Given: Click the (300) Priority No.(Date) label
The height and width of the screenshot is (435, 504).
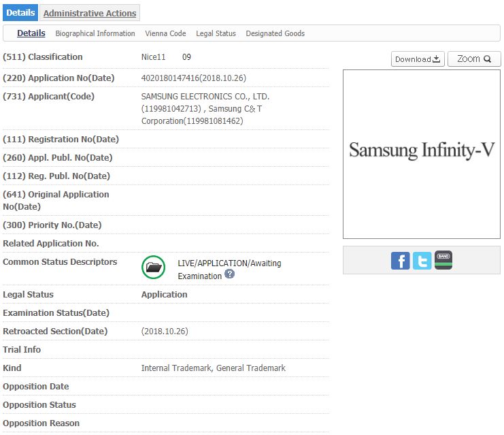Looking at the screenshot, I should pos(52,225).
